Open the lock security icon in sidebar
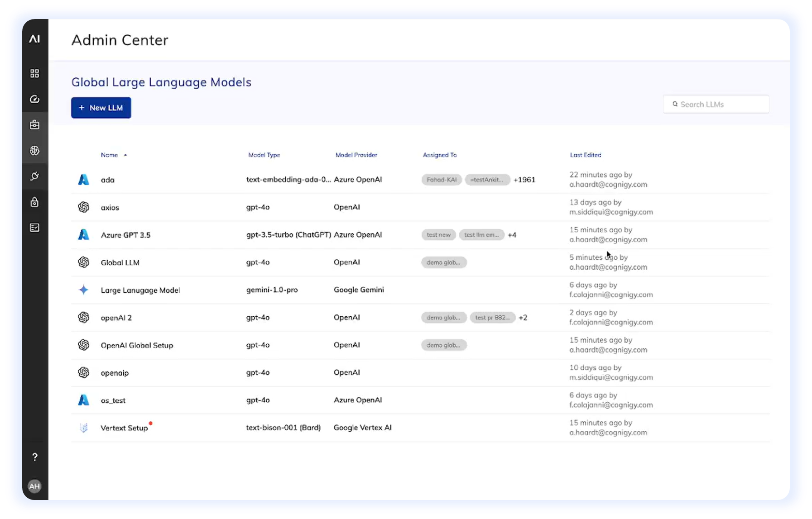This screenshot has width=812, height=519. [34, 202]
